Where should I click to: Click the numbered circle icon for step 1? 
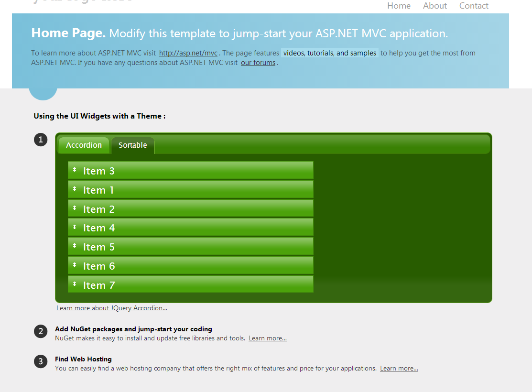click(41, 139)
